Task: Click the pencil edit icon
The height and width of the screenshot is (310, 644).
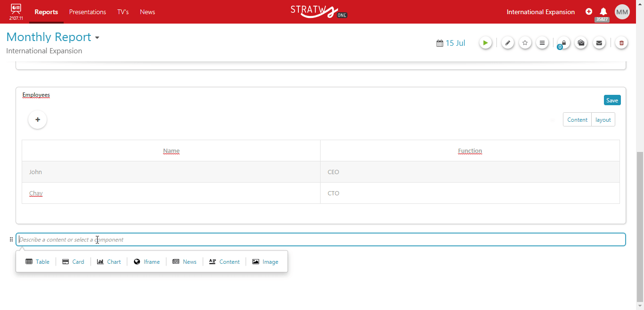Action: (507, 43)
